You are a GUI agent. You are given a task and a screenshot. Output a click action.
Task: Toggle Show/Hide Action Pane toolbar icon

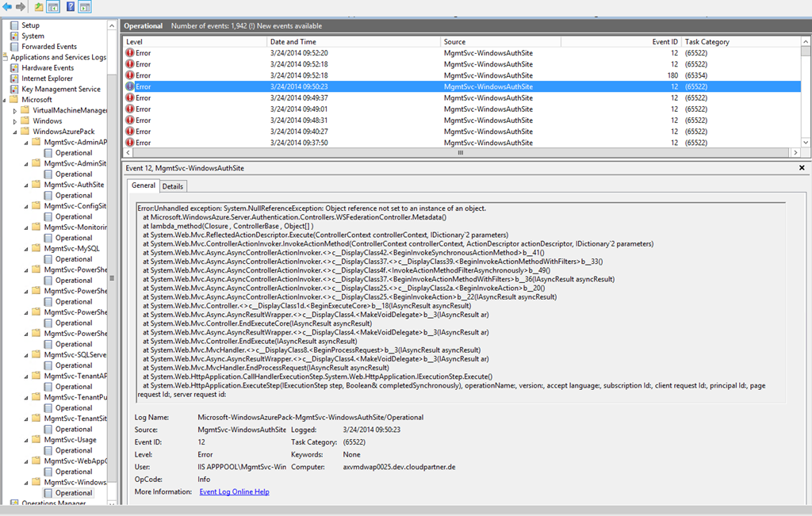point(85,7)
